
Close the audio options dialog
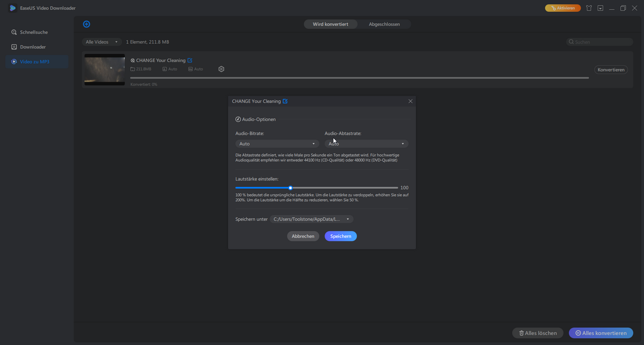point(410,101)
